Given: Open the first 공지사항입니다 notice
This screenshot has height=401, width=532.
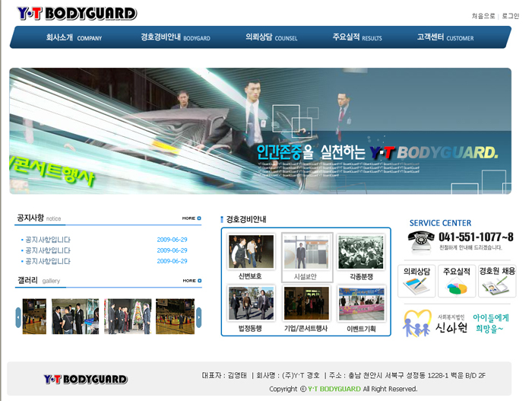Looking at the screenshot, I should pyautogui.click(x=48, y=240).
